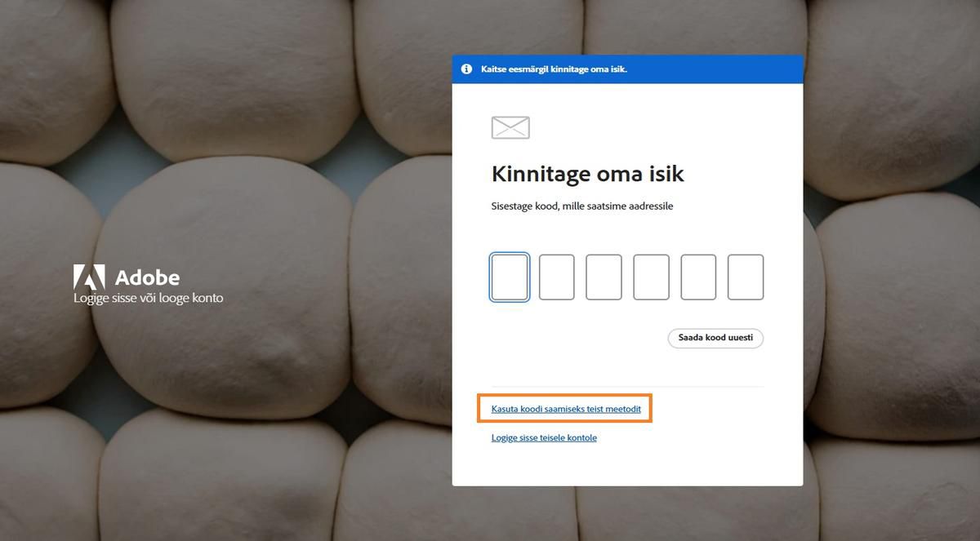This screenshot has width=980, height=541.
Task: Click the Sisestage kood instruction text
Action: pos(582,206)
